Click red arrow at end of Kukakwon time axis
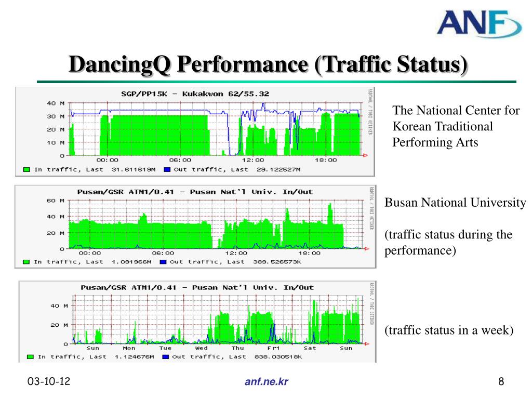The image size is (532, 399). tap(366, 155)
